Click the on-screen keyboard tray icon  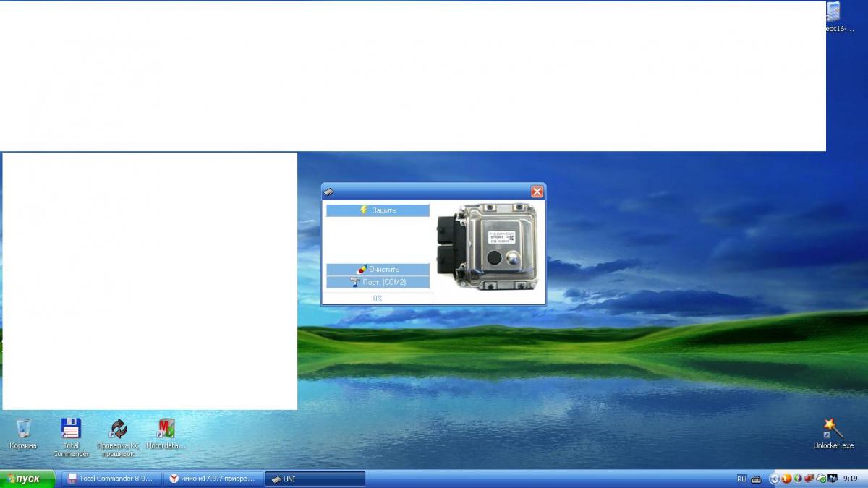[x=756, y=479]
